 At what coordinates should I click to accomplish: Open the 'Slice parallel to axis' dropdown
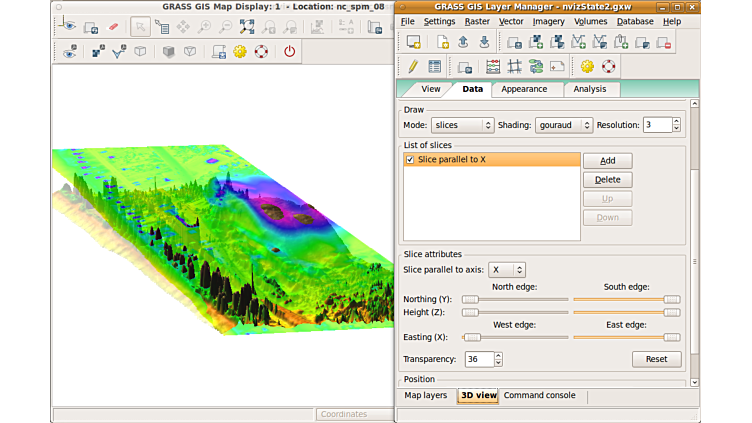507,269
